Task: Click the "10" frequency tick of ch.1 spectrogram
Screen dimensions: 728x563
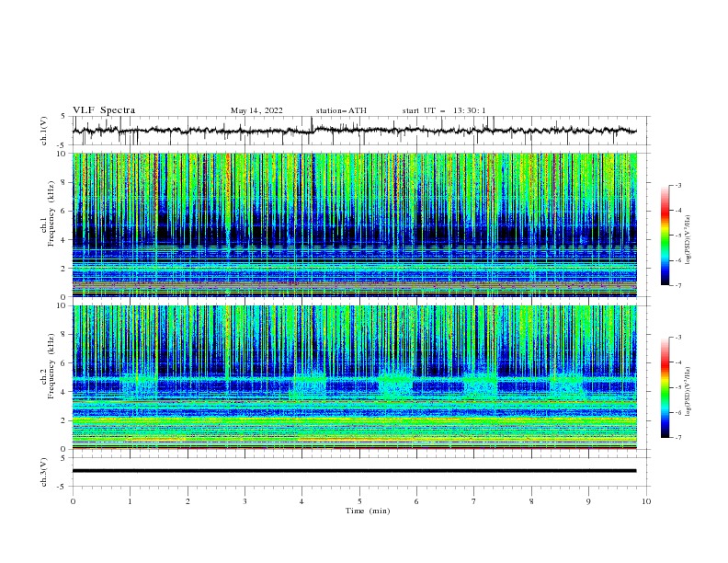Action: 63,153
